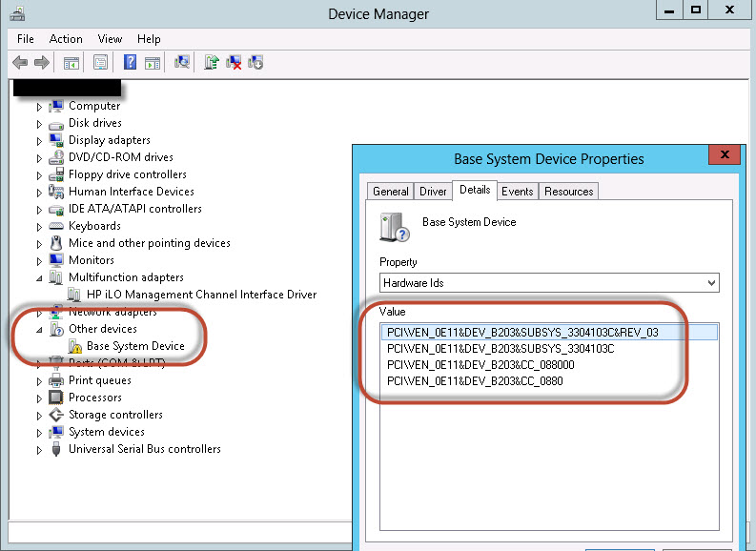
Task: Click Update Driver Software toolbar icon
Action: 212,63
